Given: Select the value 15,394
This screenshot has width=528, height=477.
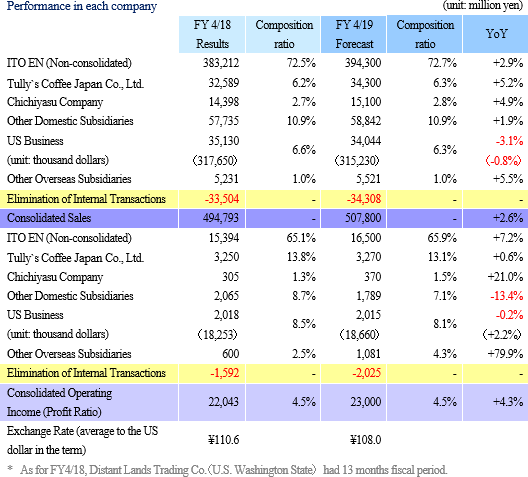Looking at the screenshot, I should click(224, 238).
